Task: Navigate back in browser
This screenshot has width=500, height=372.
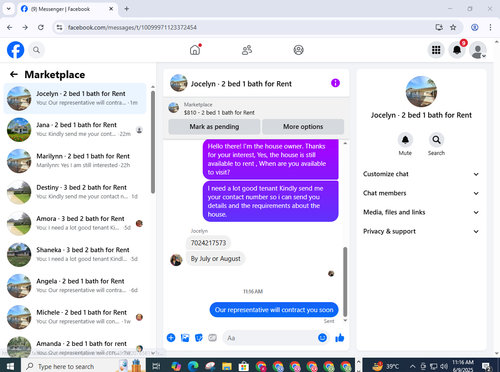Action: coord(10,27)
